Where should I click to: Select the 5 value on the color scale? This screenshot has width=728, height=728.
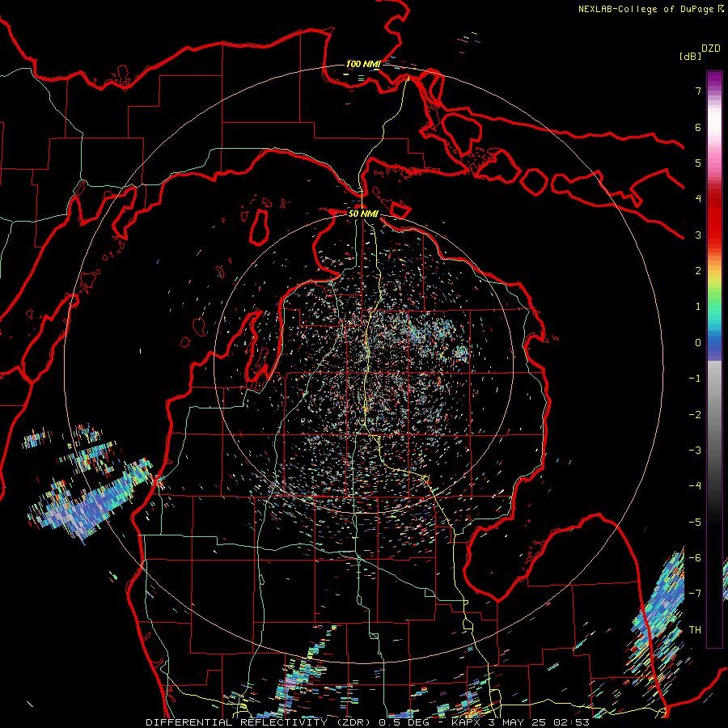[x=698, y=163]
